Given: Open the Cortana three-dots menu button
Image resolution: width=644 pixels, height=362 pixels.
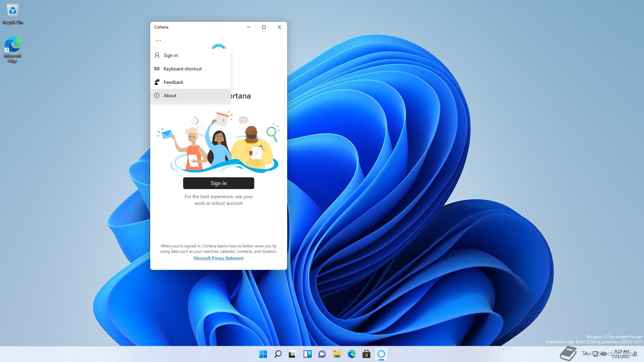Looking at the screenshot, I should point(158,41).
